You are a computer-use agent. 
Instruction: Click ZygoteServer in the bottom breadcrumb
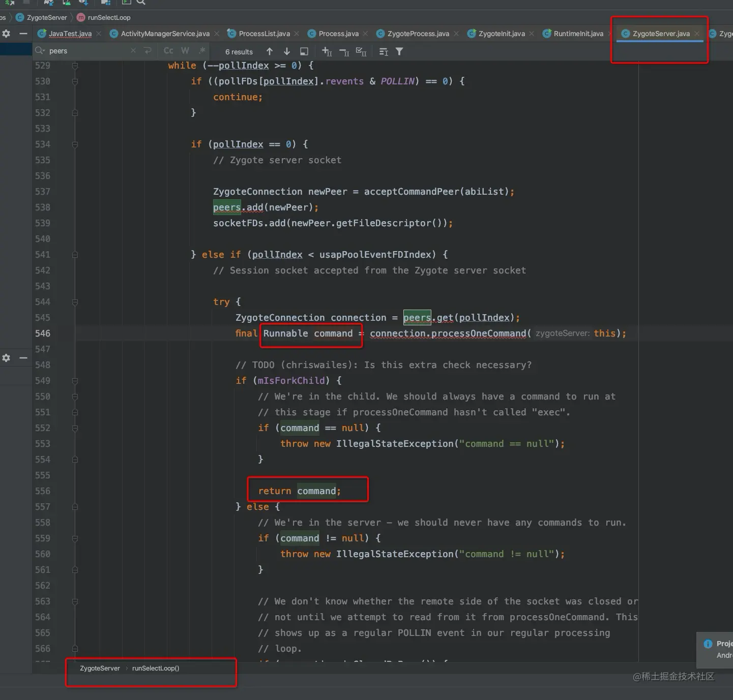(x=100, y=668)
